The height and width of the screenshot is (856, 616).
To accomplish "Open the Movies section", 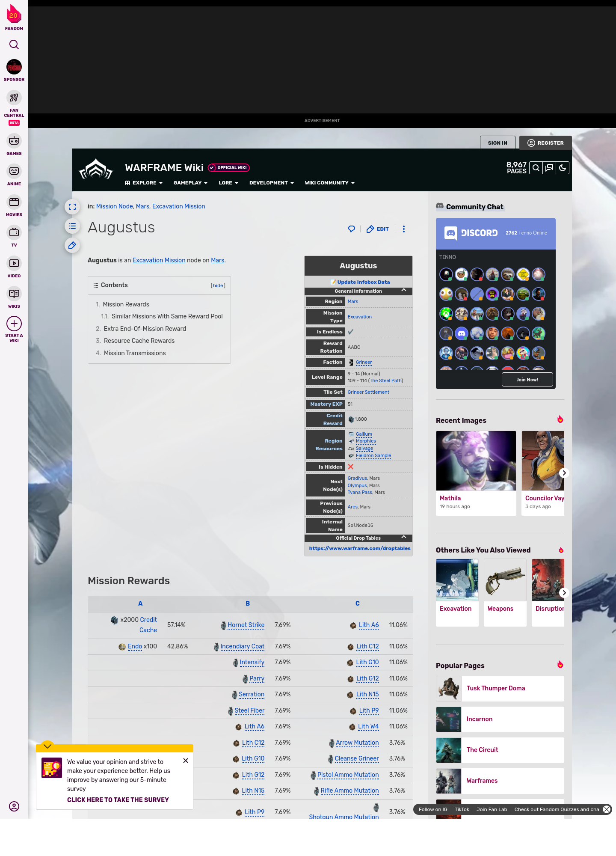I will 14,206.
